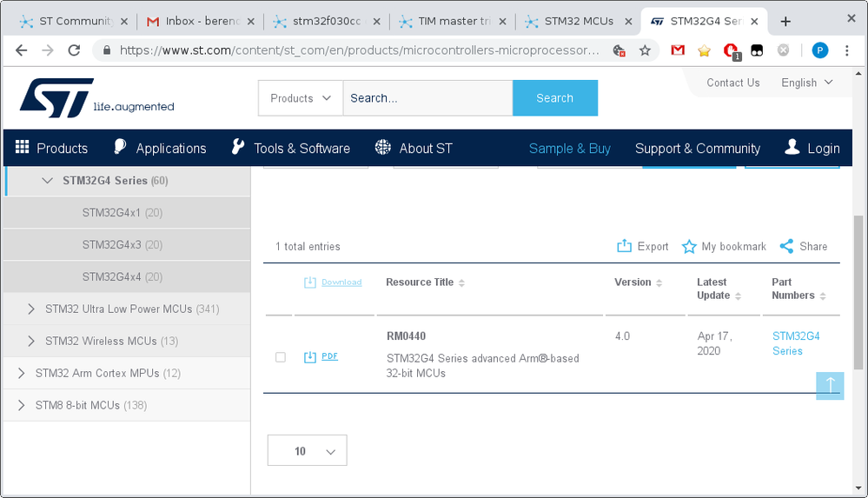
Task: Click the PDF download icon for RM0440
Action: tap(310, 356)
